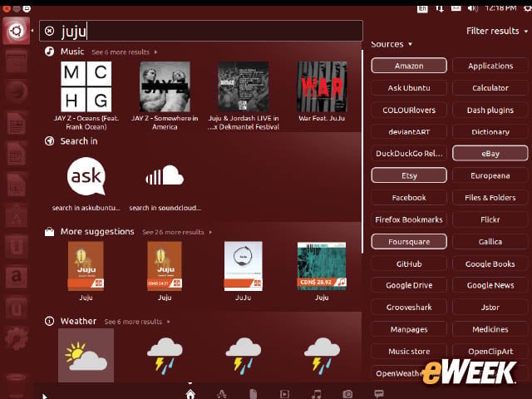Enable the Google Drive source filter
The width and height of the screenshot is (532, 399).
coord(409,285)
